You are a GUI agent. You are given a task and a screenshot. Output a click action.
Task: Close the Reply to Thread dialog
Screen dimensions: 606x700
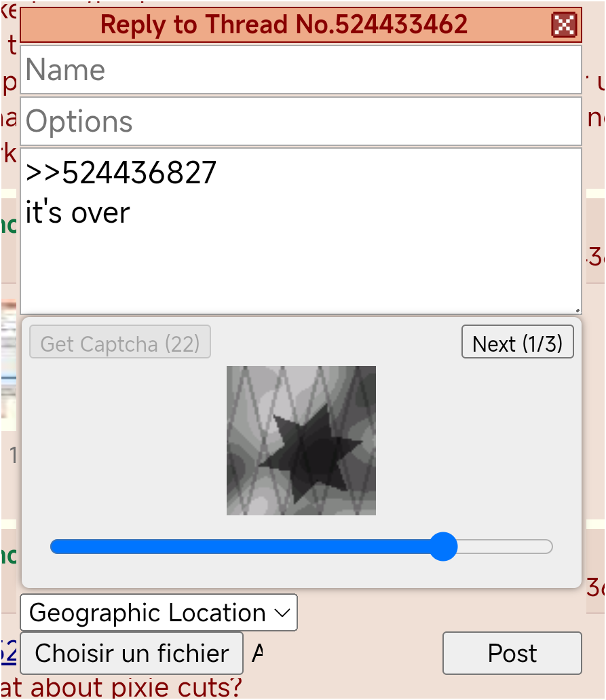point(564,24)
